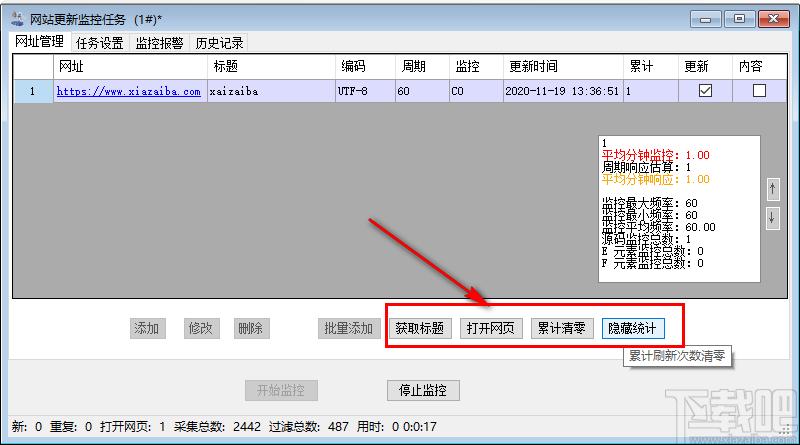Select row number 1 header cell
800x445 pixels.
33,91
